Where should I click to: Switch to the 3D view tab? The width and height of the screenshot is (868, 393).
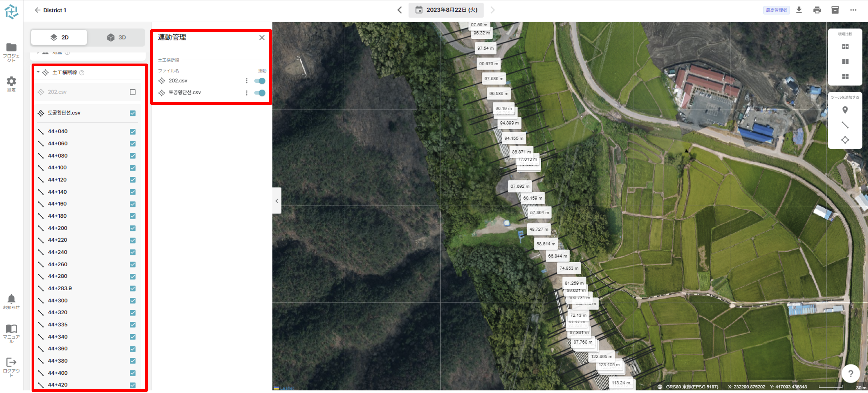pyautogui.click(x=116, y=37)
